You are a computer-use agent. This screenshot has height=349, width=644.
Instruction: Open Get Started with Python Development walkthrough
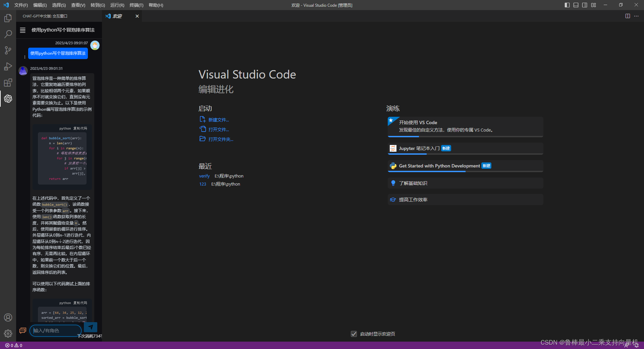[465, 166]
